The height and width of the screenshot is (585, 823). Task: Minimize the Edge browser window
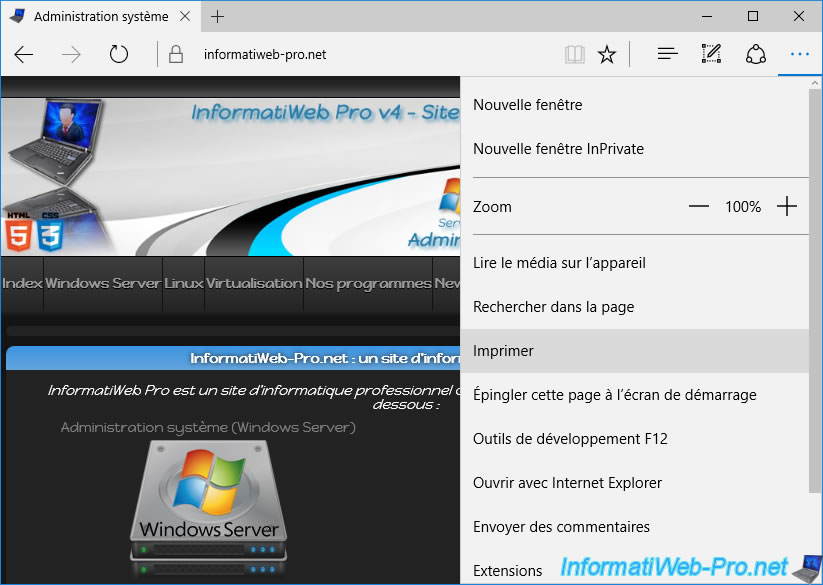[x=707, y=16]
